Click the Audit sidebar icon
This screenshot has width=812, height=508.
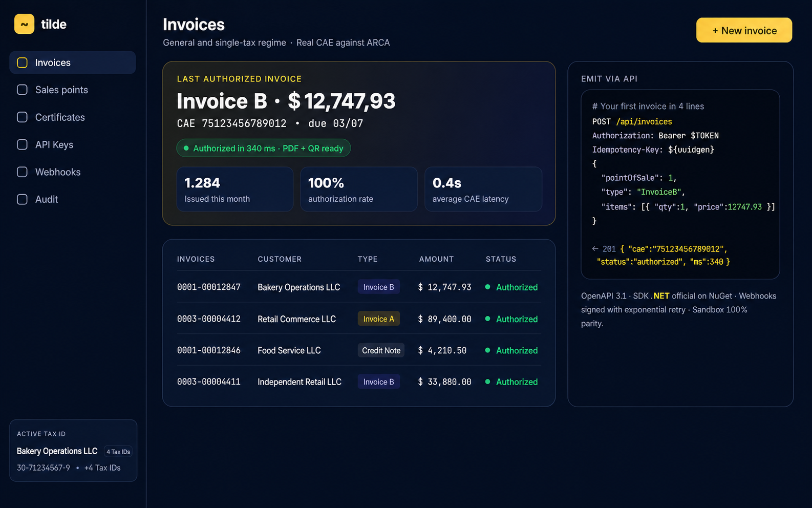click(x=22, y=199)
